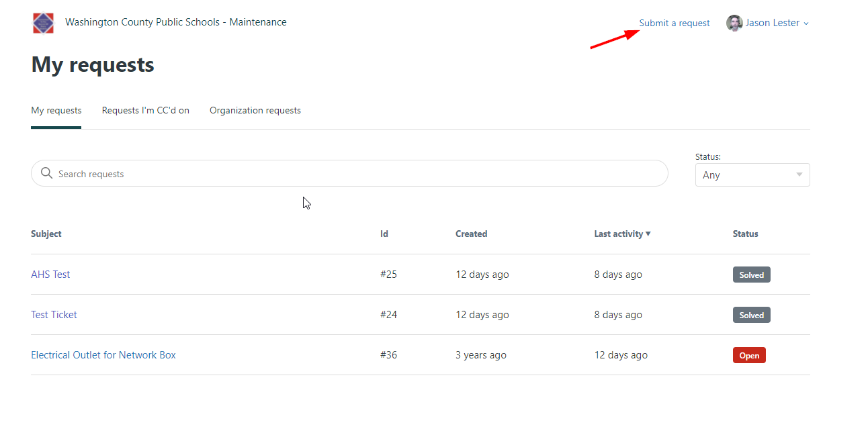Screen dimensions: 868x441
Task: Focus the Search requests field
Action: point(349,173)
